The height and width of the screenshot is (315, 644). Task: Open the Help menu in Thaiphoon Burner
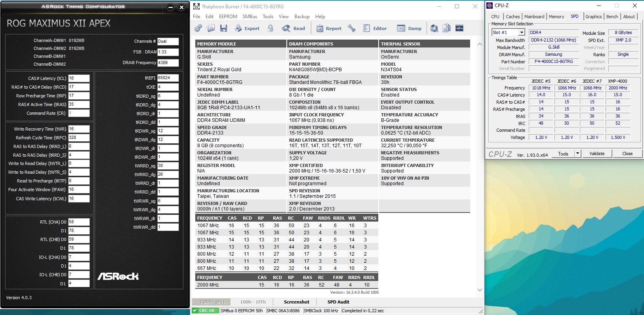pos(320,17)
